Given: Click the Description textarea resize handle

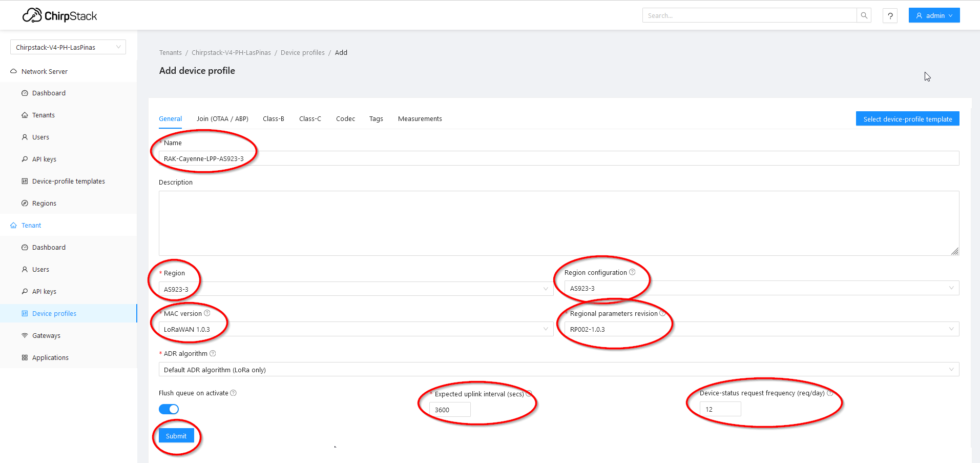Looking at the screenshot, I should click(x=955, y=251).
